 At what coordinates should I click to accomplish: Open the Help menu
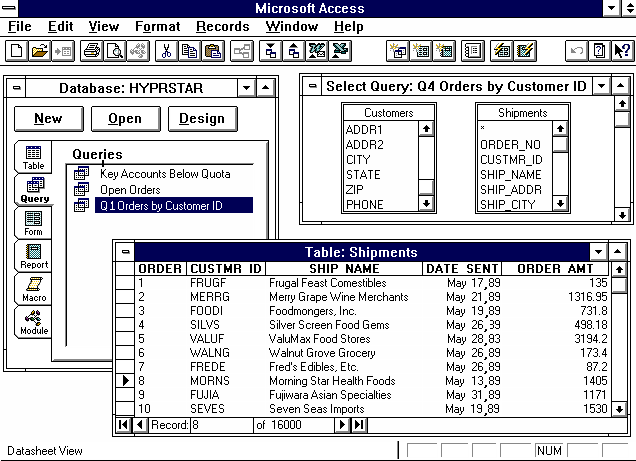(348, 27)
